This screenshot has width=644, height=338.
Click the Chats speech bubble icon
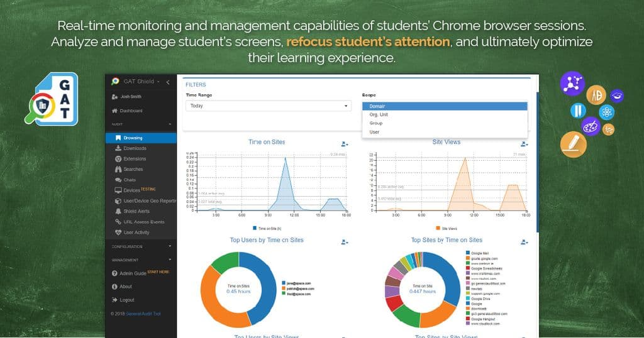pos(118,180)
